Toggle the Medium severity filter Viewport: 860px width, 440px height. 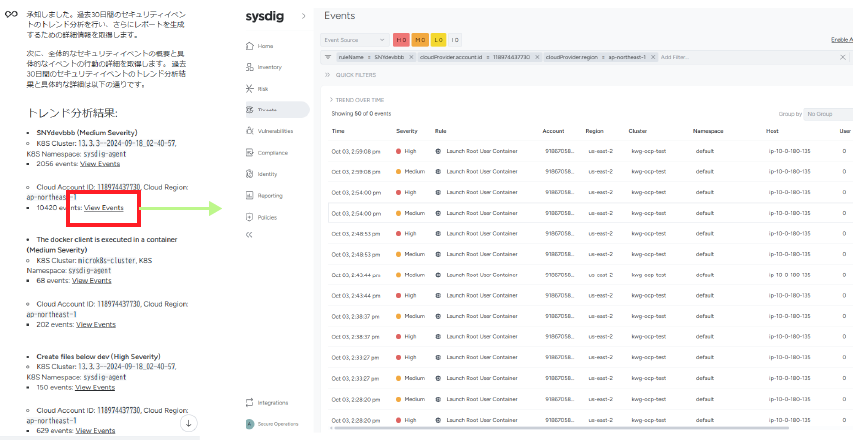pyautogui.click(x=420, y=40)
